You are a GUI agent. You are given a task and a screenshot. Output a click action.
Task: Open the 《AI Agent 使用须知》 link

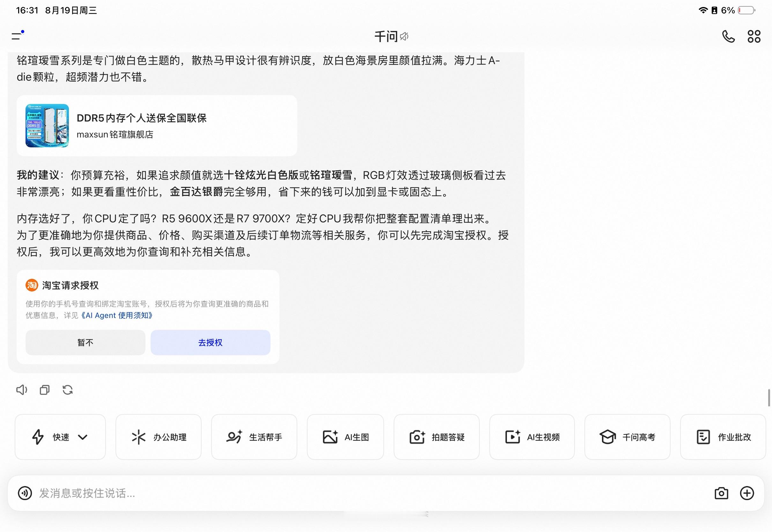(116, 315)
